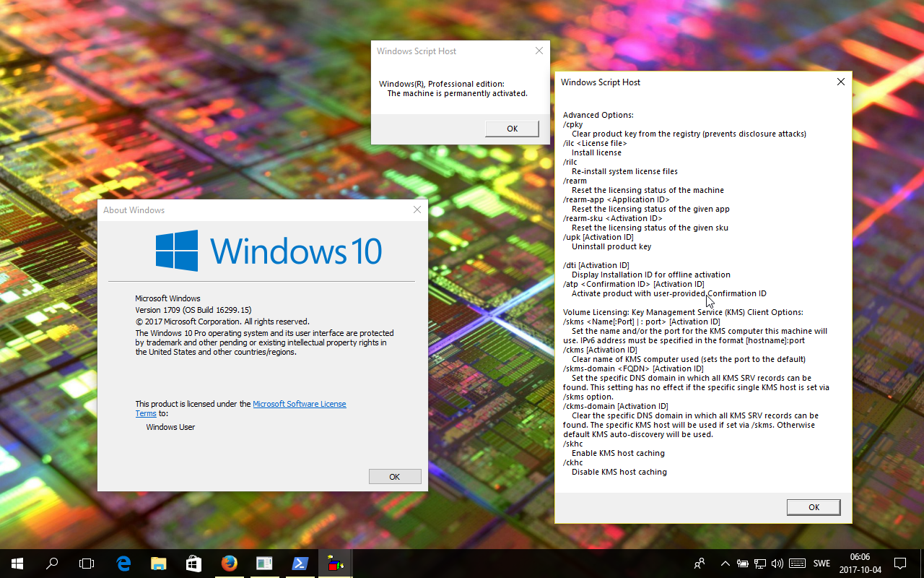This screenshot has height=578, width=924.
Task: Close the About Windows dialog
Action: click(x=417, y=210)
